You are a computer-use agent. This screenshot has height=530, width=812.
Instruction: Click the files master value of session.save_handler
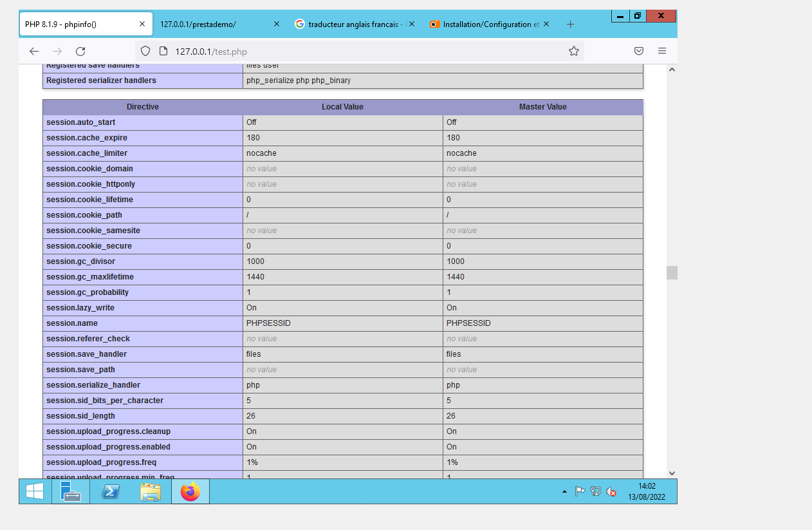point(543,354)
